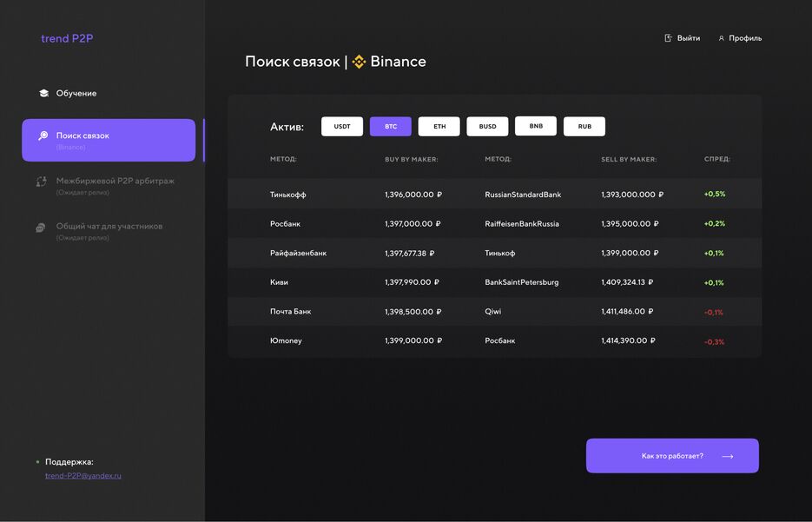Click the arbitrage icon beside Межбиржевой P2P арбитраж
The image size is (812, 522).
41,182
